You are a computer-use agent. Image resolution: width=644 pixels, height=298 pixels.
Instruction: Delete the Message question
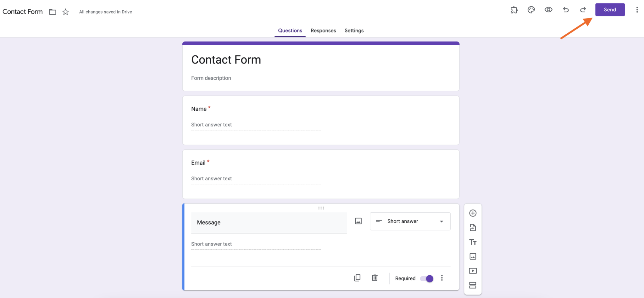pyautogui.click(x=375, y=278)
